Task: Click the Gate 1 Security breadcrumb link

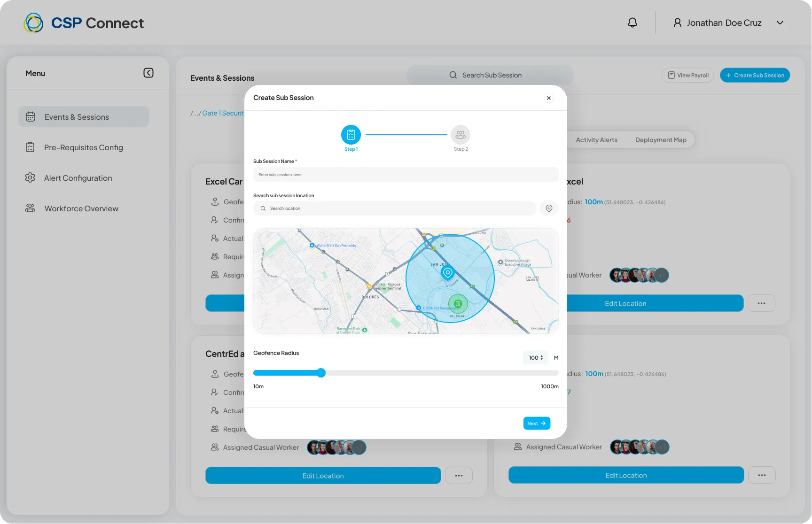Action: pos(224,113)
